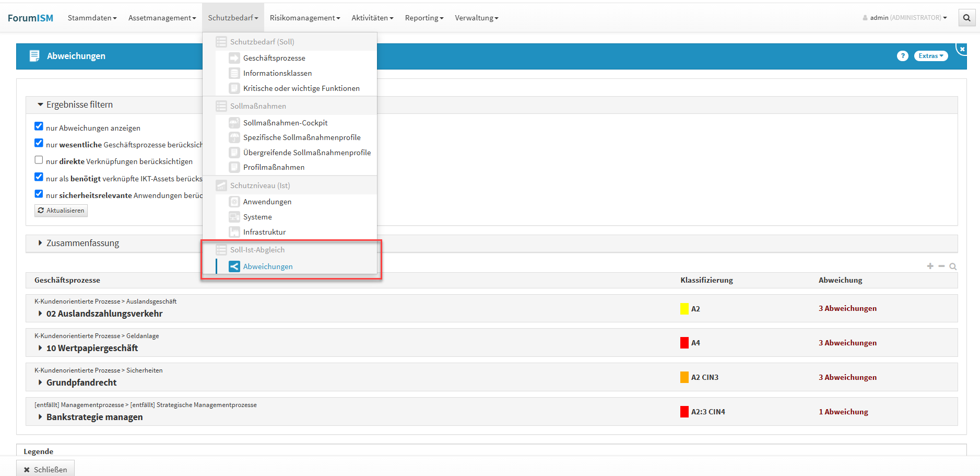Viewport: 980px width, 476px height.
Task: Click the red A4 classification swatch
Action: (684, 343)
